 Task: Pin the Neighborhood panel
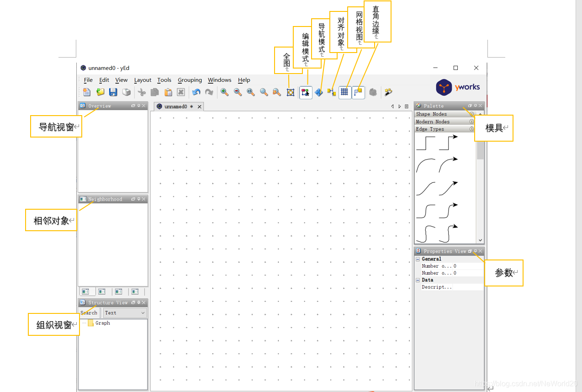click(139, 199)
